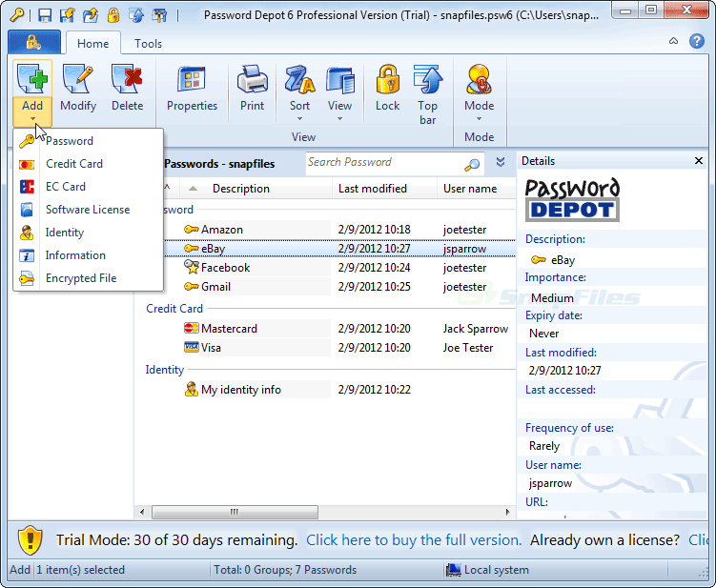Click the Mode icon in ribbon

pos(479,79)
